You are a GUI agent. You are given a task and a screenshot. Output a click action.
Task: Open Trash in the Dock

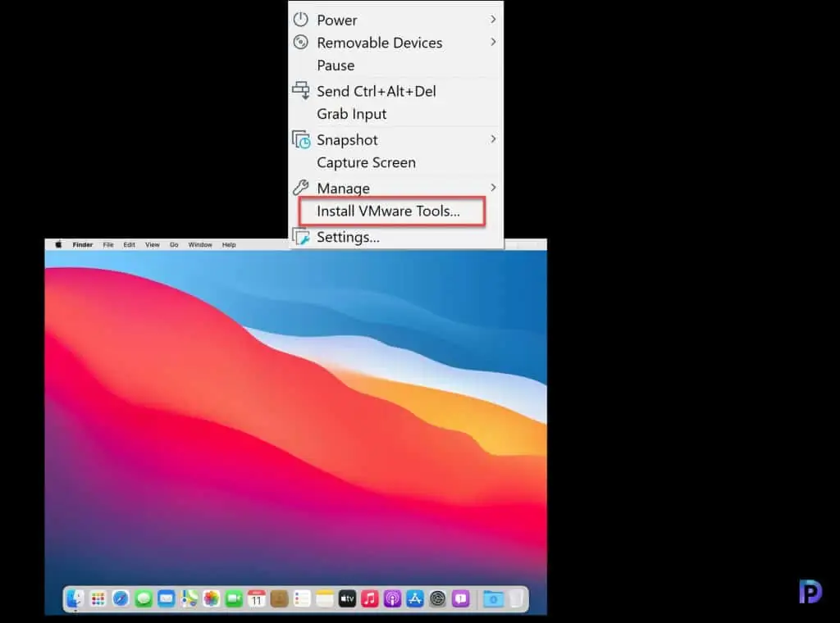[x=516, y=599]
